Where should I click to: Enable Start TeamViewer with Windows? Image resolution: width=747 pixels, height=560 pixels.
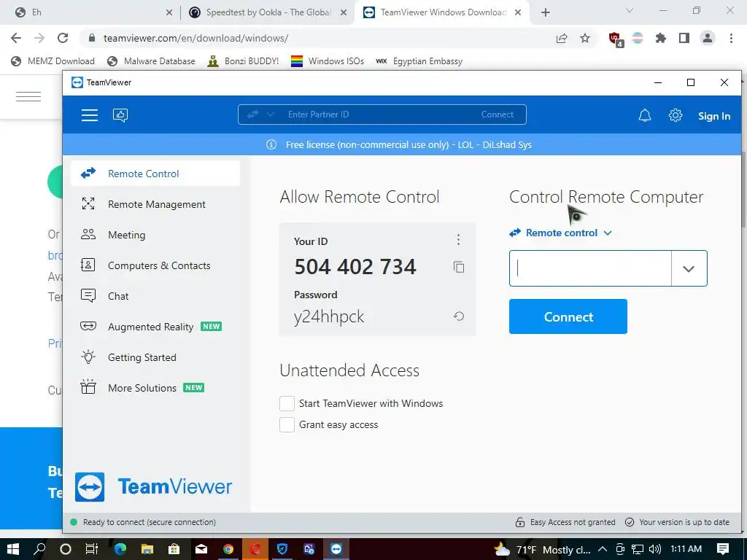tap(287, 403)
